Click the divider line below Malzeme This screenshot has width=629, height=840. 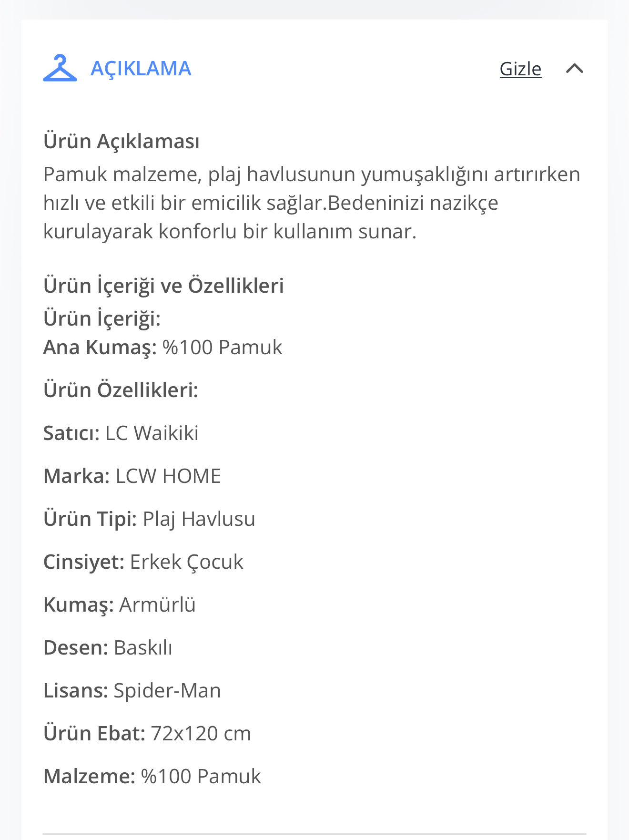coord(314,834)
